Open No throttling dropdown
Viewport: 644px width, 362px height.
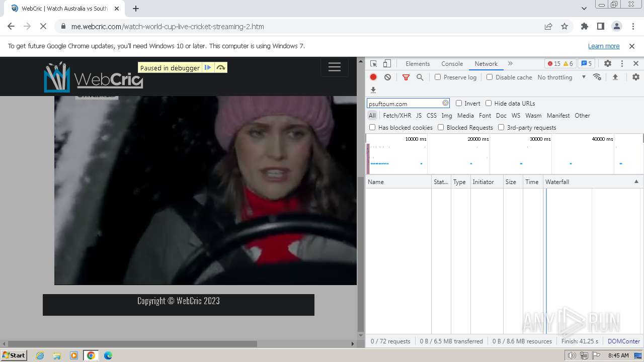pyautogui.click(x=561, y=77)
